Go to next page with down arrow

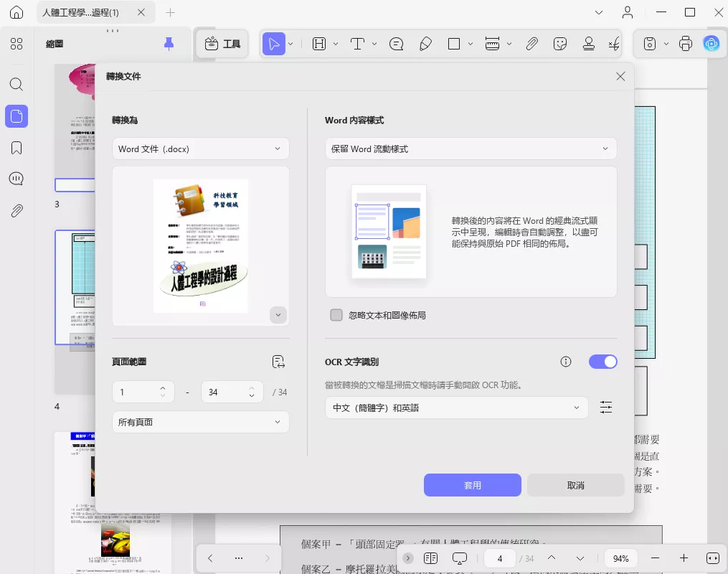580,558
